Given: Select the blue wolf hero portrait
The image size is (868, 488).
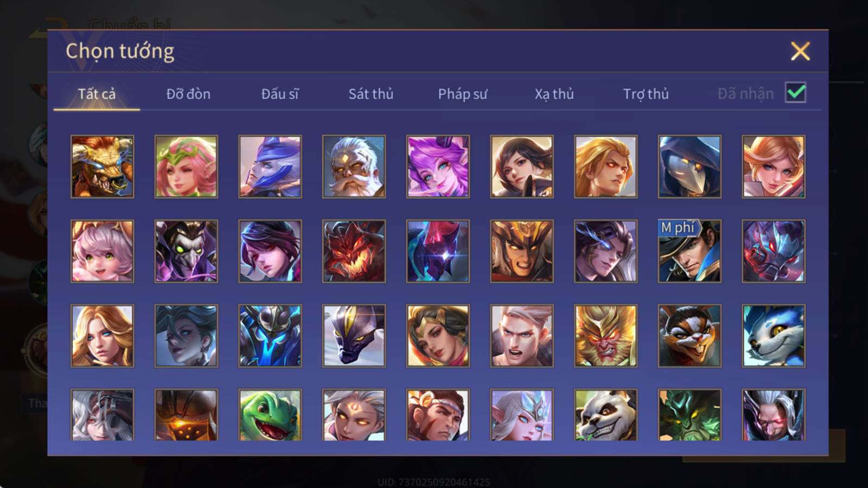Looking at the screenshot, I should [774, 336].
